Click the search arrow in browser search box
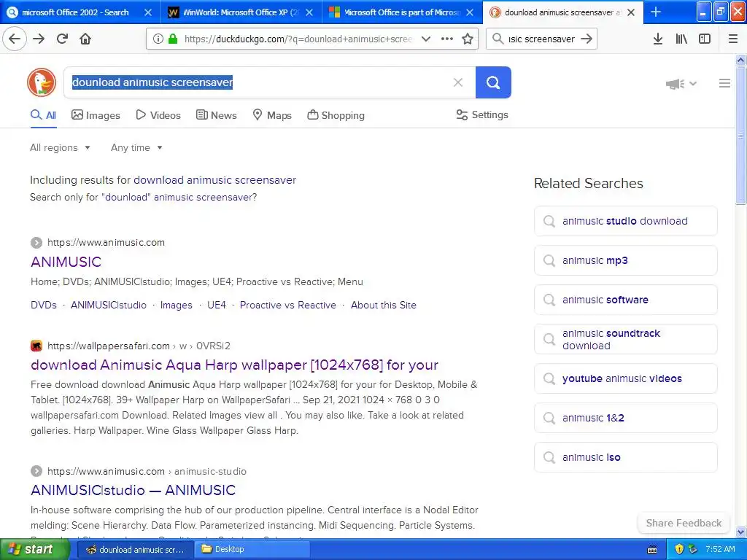747x560 pixels. [587, 39]
